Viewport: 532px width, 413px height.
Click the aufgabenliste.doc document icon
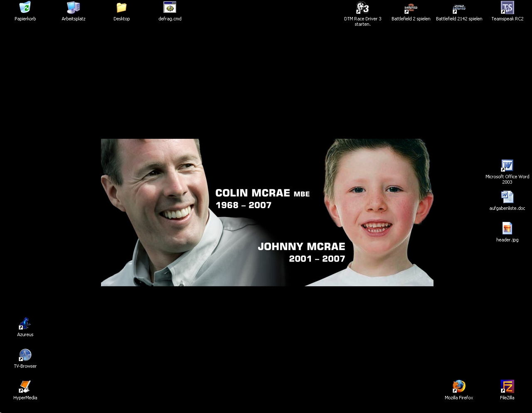507,197
